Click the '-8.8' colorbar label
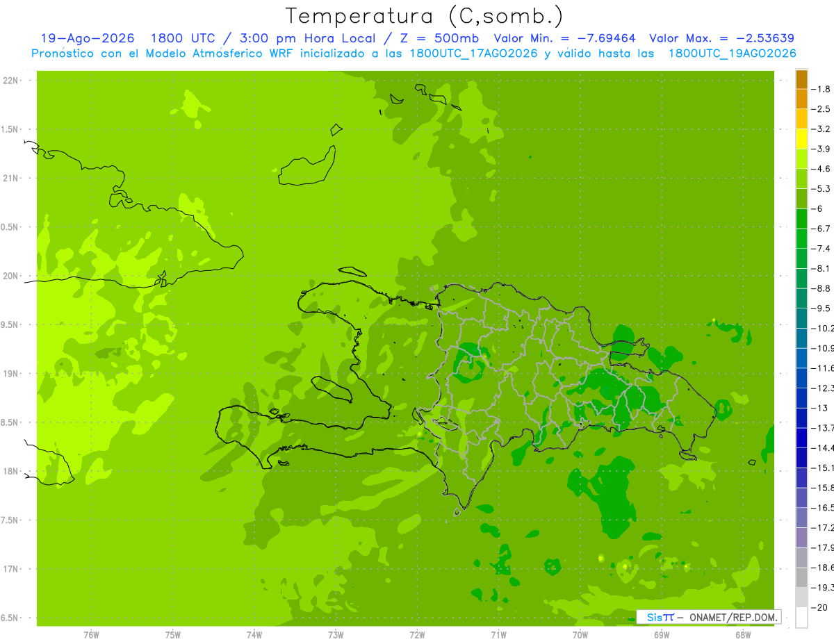This screenshot has width=834, height=644. 821,288
